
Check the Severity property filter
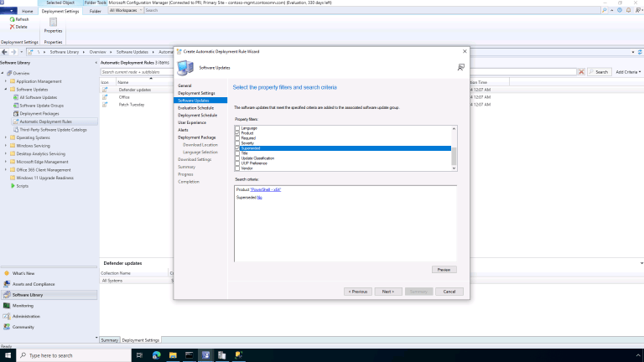point(237,143)
